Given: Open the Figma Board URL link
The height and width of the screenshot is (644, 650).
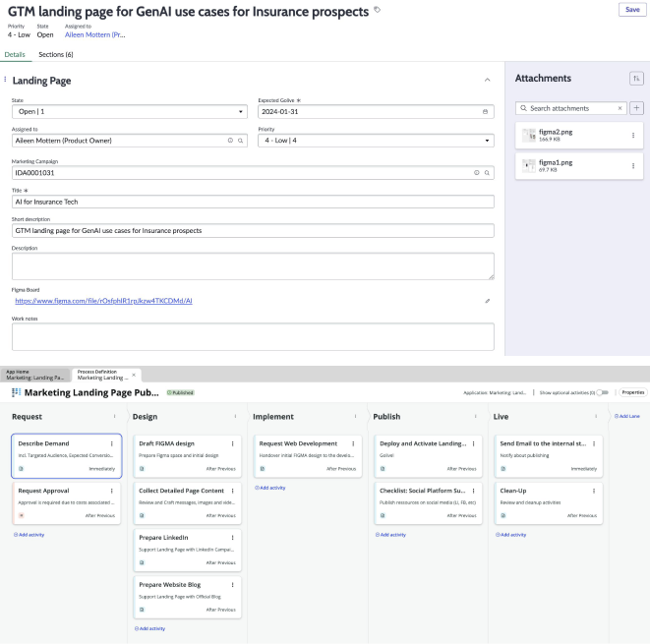Looking at the screenshot, I should pos(103,300).
